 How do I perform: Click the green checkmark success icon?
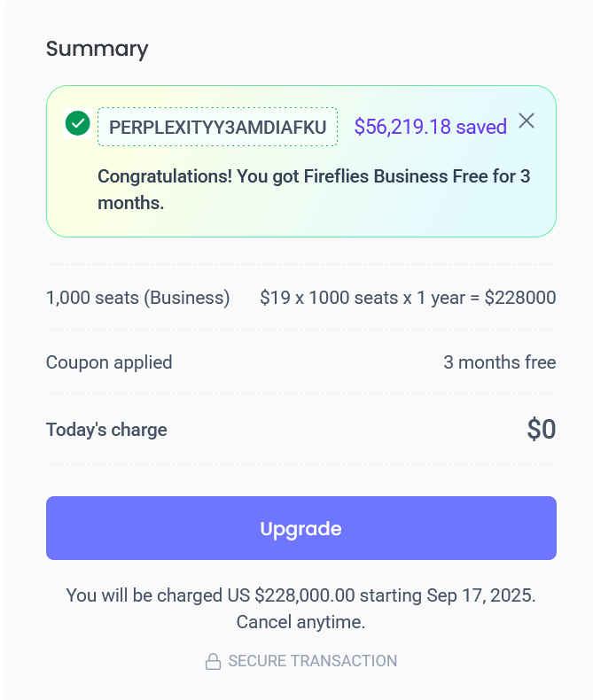click(x=78, y=123)
